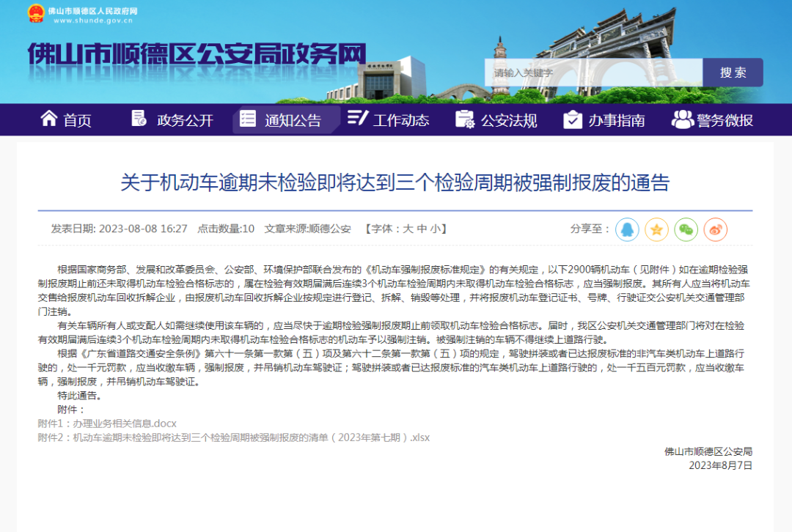The height and width of the screenshot is (532, 792).
Task: Set font size to 小
Action: tap(435, 229)
